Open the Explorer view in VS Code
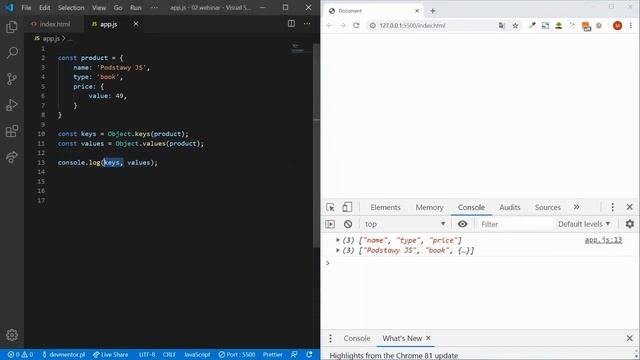 12,27
